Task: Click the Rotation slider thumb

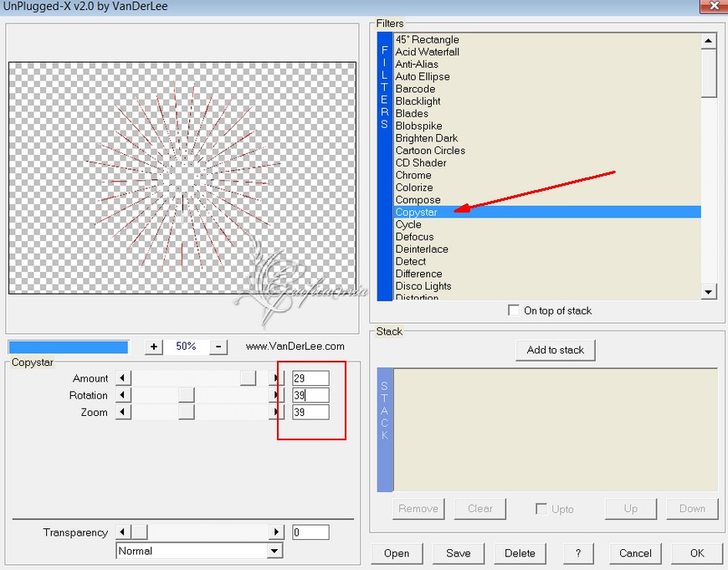Action: (x=186, y=395)
